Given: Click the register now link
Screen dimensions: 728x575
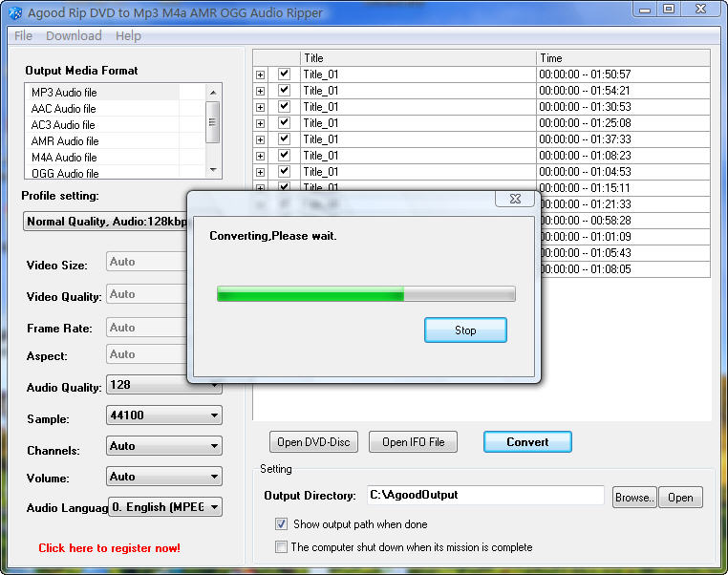Looking at the screenshot, I should coord(109,548).
